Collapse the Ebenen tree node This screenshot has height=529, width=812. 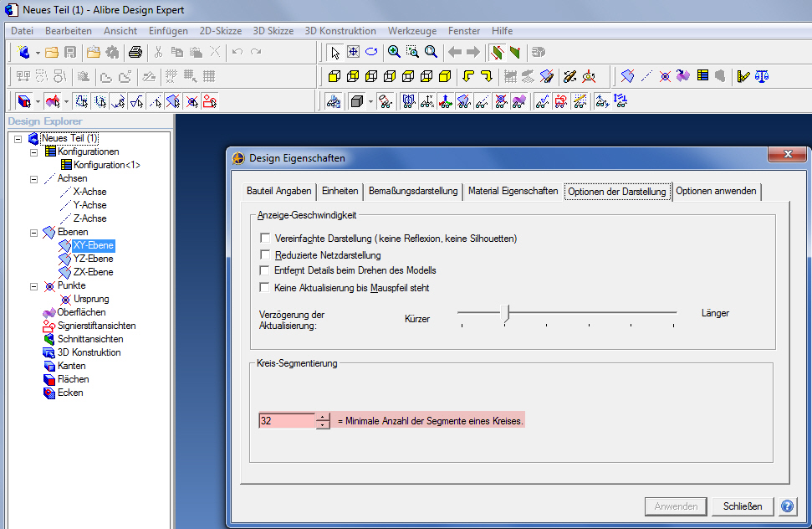coord(33,233)
